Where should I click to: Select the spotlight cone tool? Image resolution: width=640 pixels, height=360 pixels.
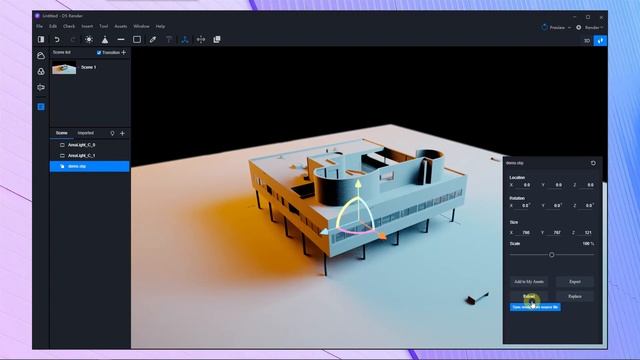105,40
